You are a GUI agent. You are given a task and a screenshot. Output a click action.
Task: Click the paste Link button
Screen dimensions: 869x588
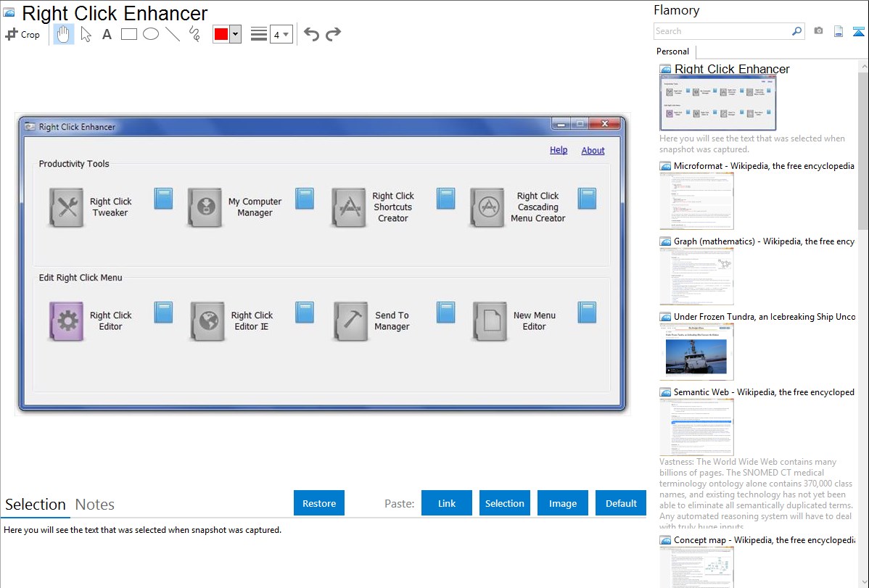(447, 502)
